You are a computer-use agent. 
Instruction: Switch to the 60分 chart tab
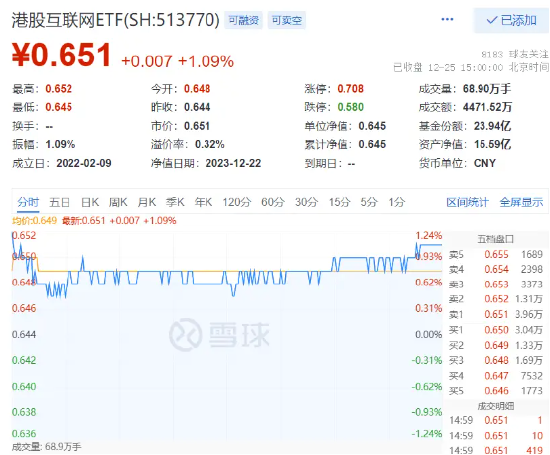(273, 202)
